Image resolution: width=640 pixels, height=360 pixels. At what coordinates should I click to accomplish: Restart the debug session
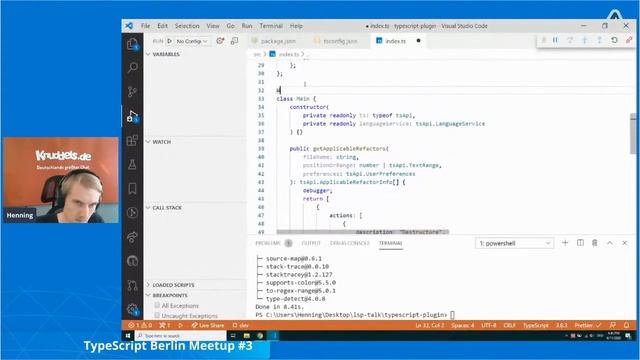pyautogui.click(x=614, y=40)
